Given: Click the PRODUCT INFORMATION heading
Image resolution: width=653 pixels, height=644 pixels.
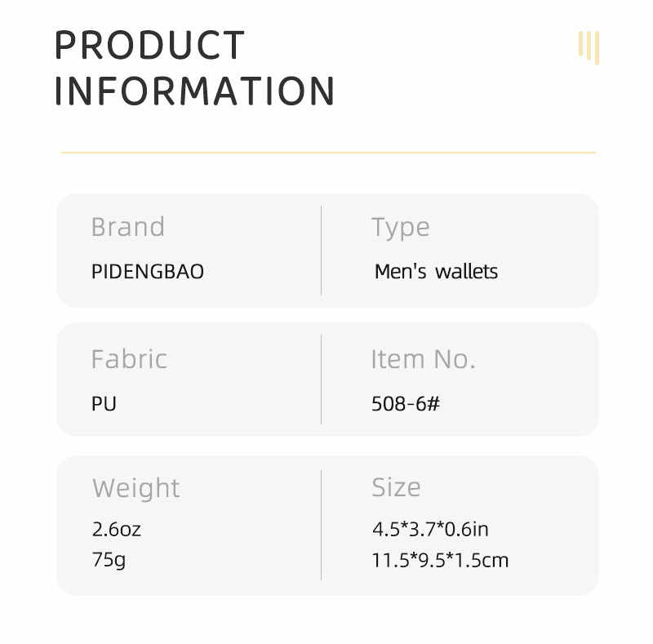Looking at the screenshot, I should pos(194,69).
